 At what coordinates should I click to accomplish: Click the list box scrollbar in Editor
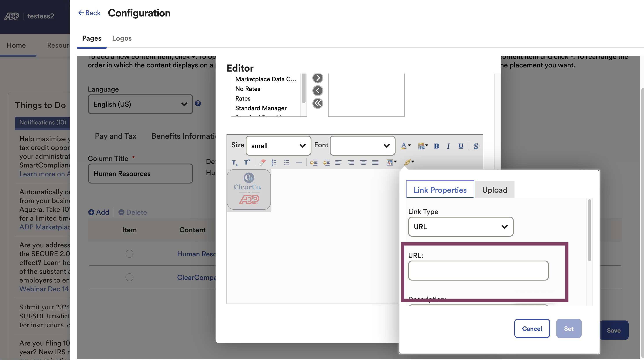click(x=304, y=88)
